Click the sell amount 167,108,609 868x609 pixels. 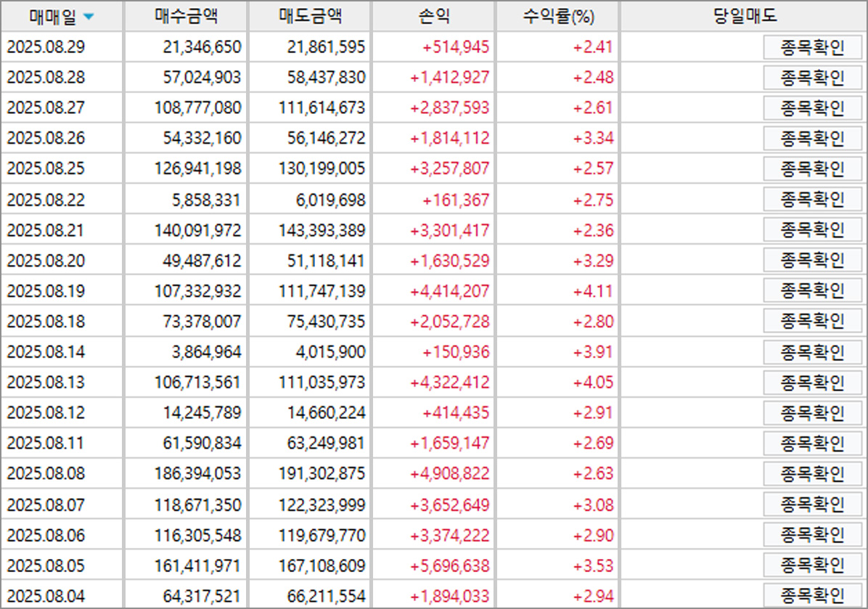(x=322, y=566)
